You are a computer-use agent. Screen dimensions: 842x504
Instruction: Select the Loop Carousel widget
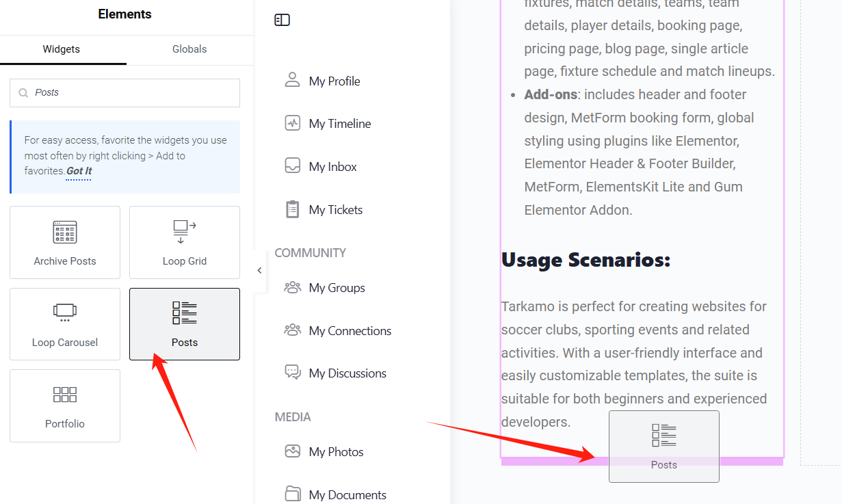(64, 324)
